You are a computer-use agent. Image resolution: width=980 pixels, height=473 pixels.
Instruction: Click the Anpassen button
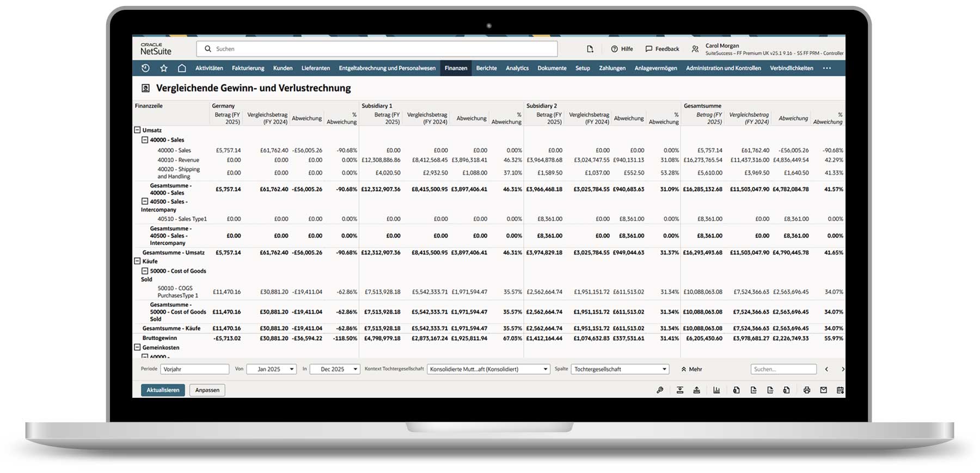click(207, 390)
